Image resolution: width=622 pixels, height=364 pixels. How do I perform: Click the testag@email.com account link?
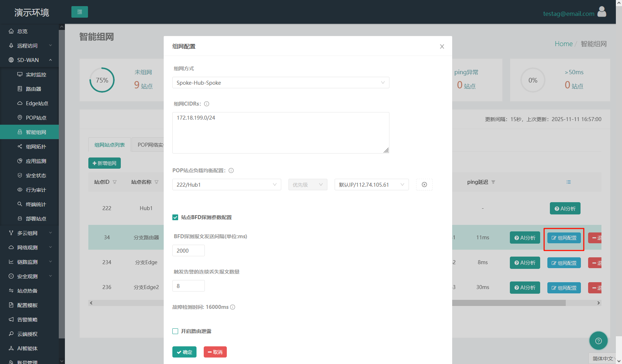569,14
